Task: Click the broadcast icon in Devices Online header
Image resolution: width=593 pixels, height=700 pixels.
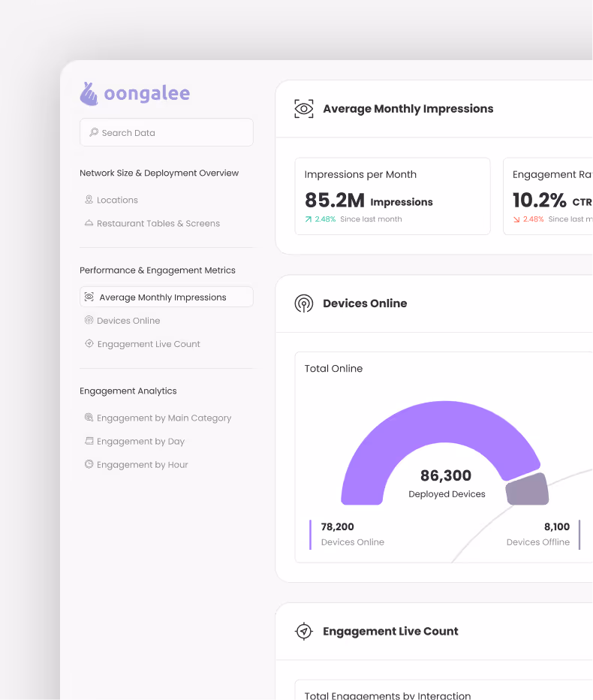Action: click(x=304, y=303)
